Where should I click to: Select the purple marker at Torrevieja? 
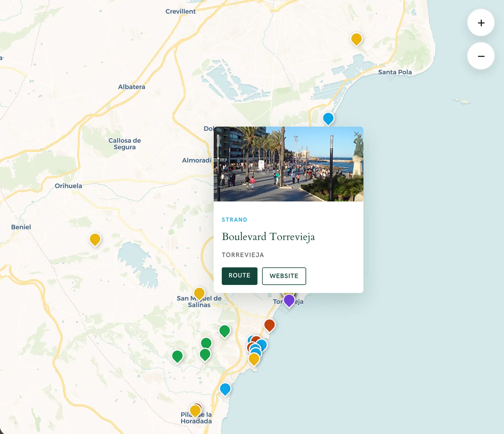(x=289, y=301)
